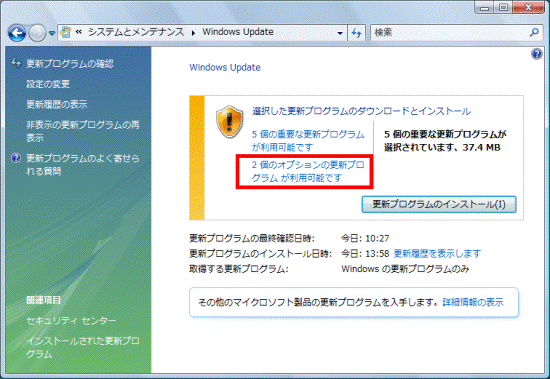Click Windows の更新プログラムのみ text

[405, 269]
